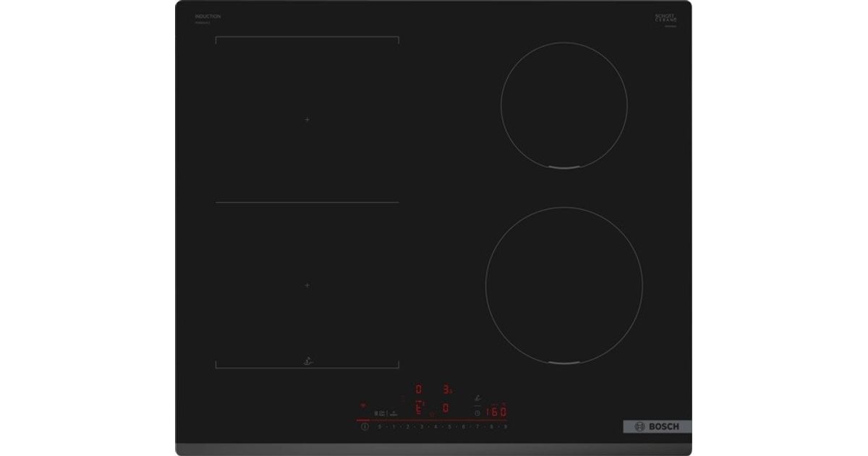Viewport: 868px width, 456px height.
Task: Select power level 5 on the slider
Action: pyautogui.click(x=449, y=427)
